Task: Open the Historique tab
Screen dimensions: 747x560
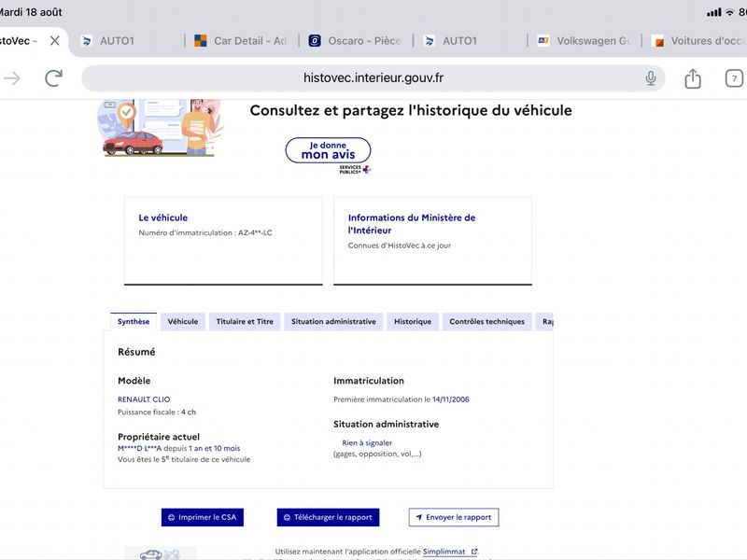Action: tap(413, 321)
